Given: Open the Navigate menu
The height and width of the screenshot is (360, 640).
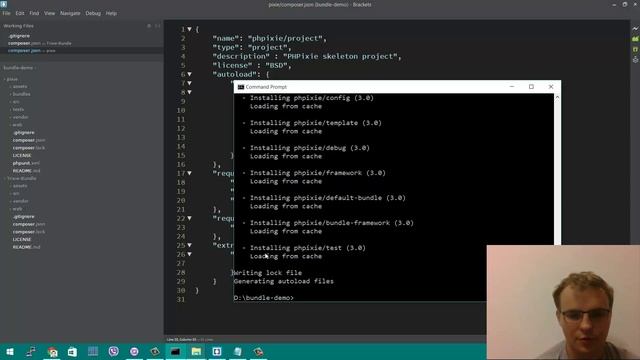Looking at the screenshot, I should [x=70, y=13].
